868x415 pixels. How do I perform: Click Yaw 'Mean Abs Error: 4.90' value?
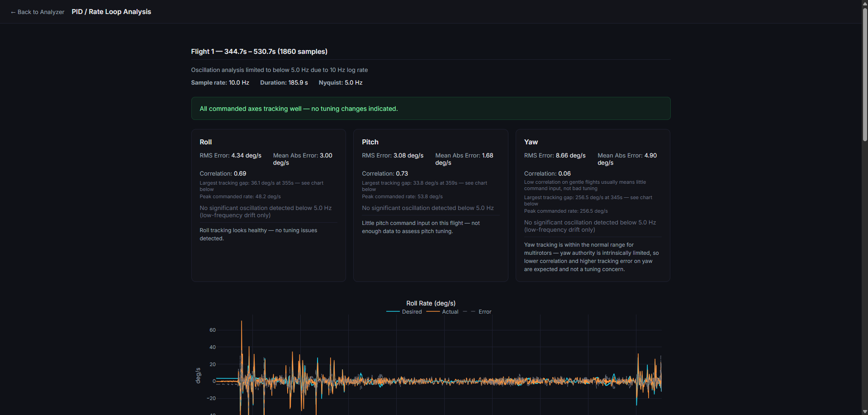pos(627,159)
